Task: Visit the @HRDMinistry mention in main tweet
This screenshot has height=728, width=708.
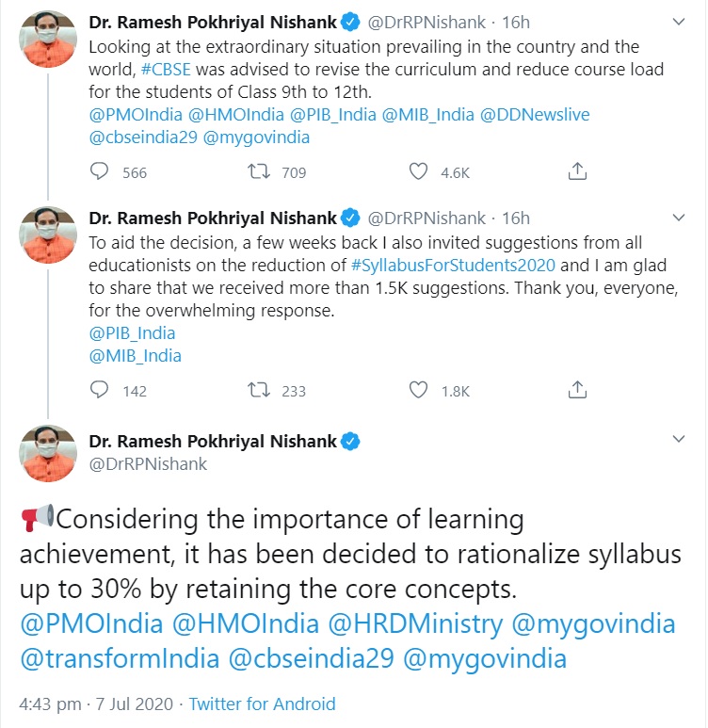Action: coord(426,623)
